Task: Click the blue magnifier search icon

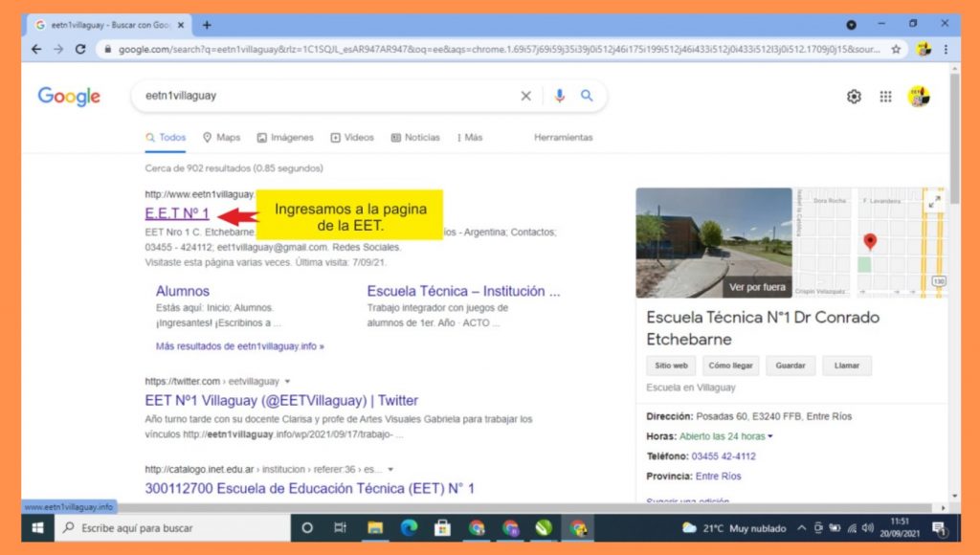Action: 587,96
